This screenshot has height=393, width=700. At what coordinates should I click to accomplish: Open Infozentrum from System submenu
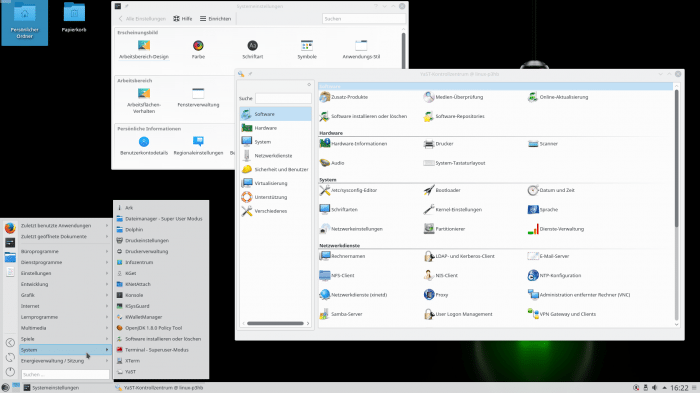point(161,262)
